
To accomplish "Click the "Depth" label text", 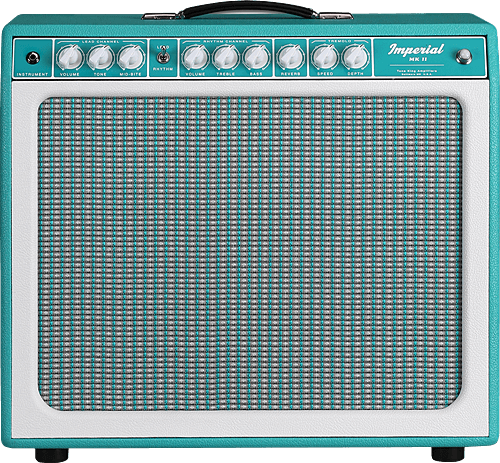I will point(355,74).
